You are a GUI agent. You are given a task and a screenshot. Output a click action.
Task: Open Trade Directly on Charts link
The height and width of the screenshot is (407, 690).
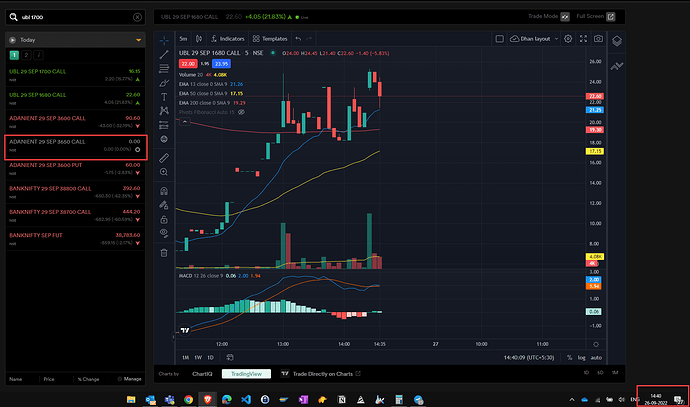pyautogui.click(x=321, y=374)
